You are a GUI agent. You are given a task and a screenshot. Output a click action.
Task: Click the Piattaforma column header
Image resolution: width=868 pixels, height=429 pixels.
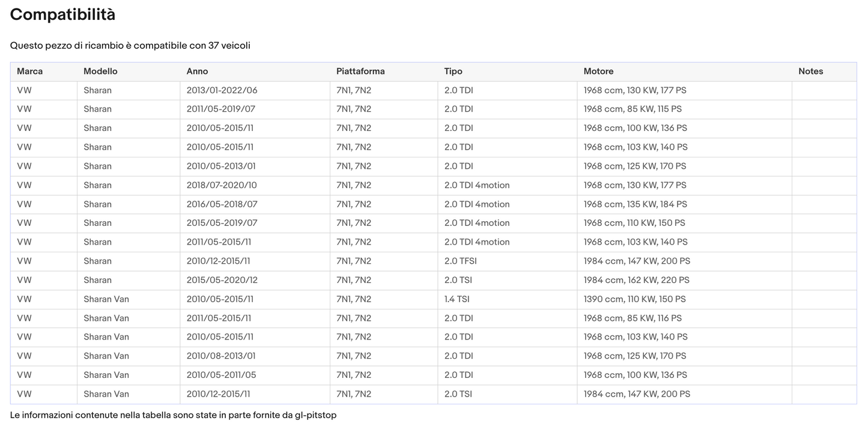[x=360, y=71]
